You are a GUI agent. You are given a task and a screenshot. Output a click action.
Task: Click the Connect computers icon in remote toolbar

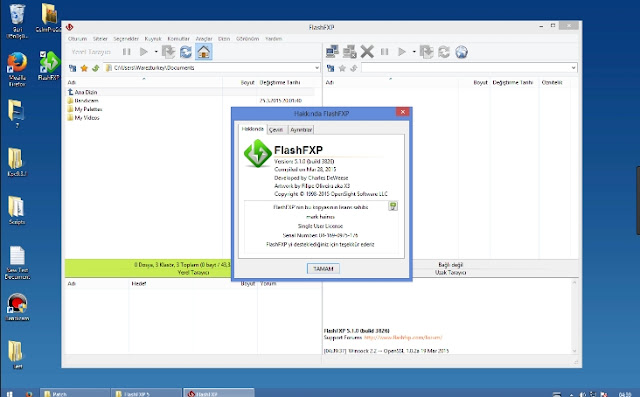[332, 51]
